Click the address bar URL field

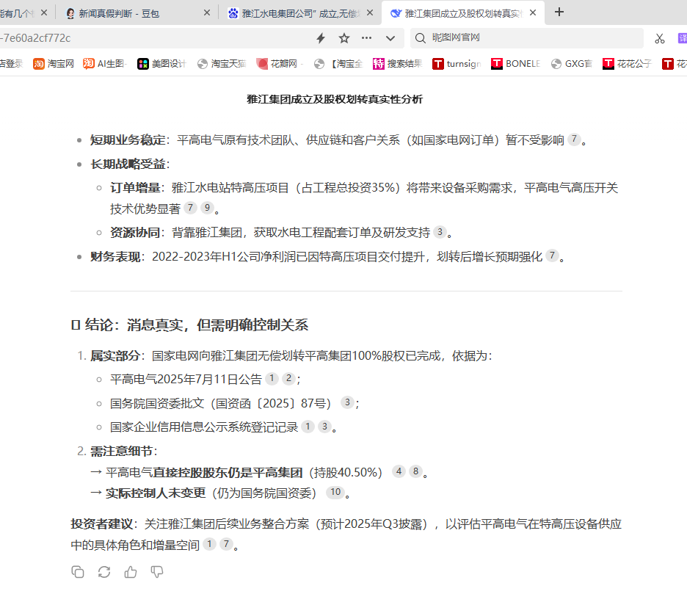153,38
